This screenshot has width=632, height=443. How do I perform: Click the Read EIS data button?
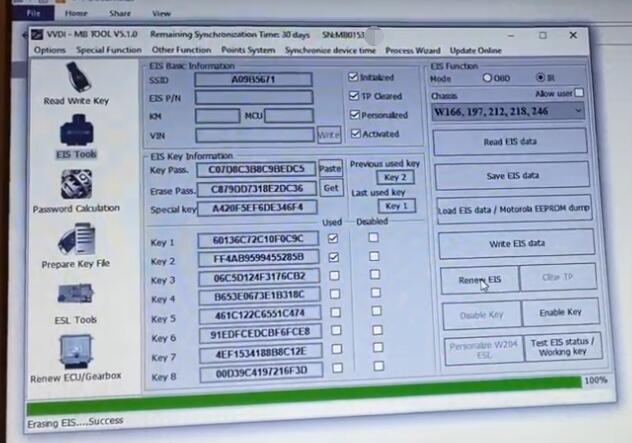tap(507, 142)
